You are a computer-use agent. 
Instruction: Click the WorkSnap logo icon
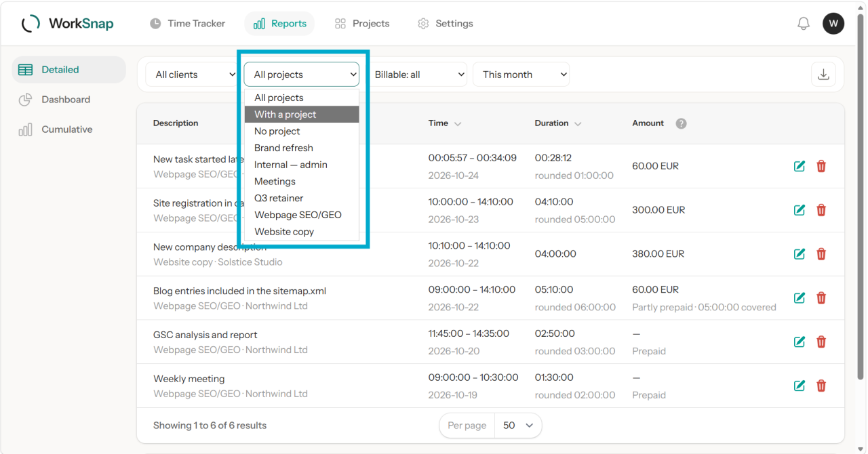[x=31, y=24]
